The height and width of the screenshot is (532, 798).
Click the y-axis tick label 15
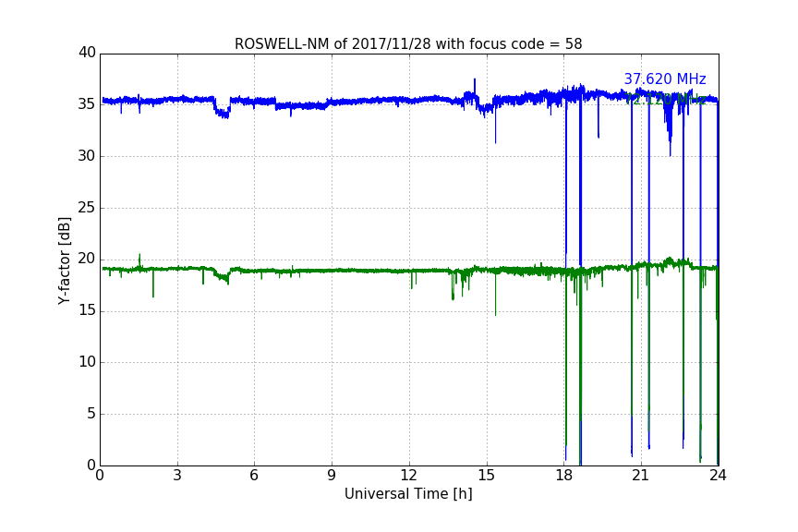(x=87, y=310)
